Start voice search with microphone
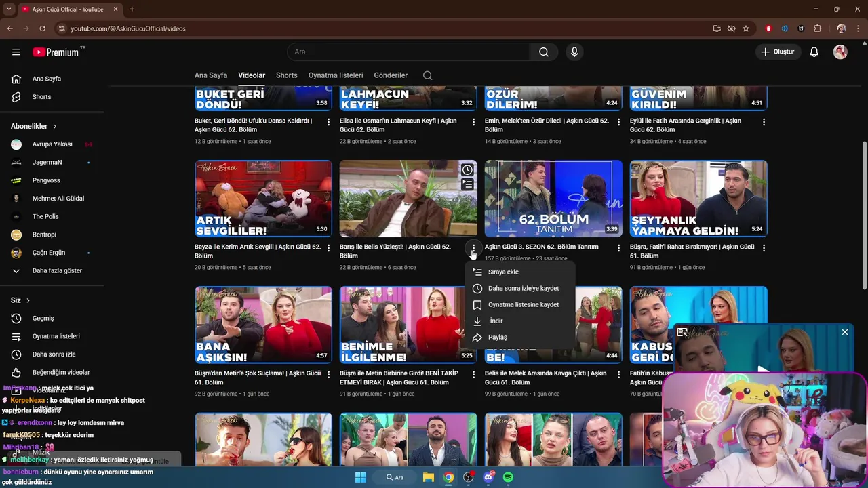 click(x=574, y=52)
